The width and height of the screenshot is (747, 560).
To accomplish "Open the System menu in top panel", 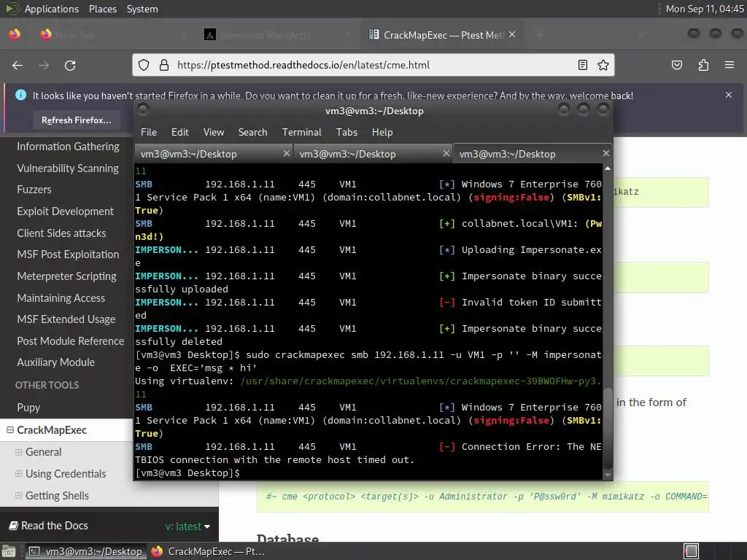I will (x=142, y=9).
